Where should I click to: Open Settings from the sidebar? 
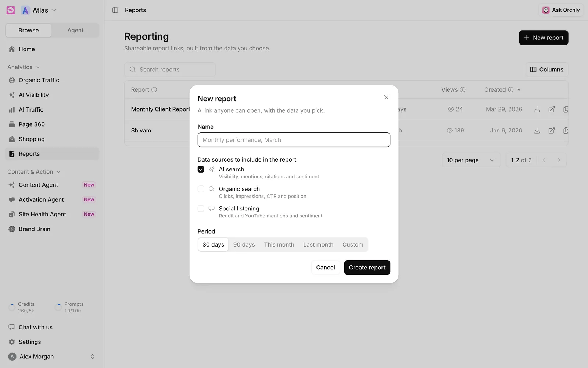tap(52, 342)
